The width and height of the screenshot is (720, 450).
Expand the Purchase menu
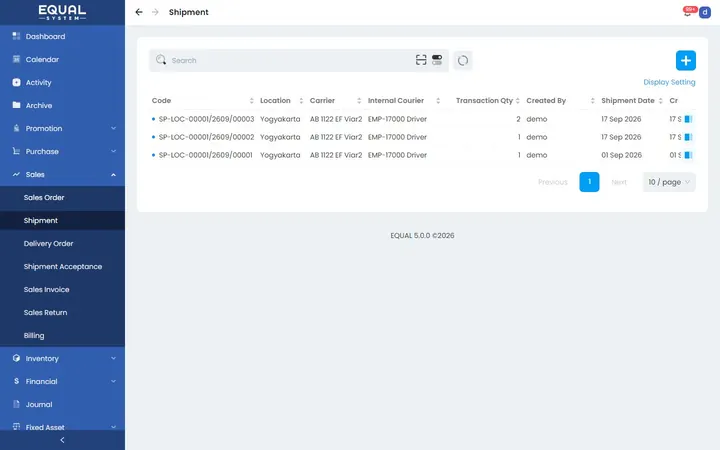click(62, 152)
